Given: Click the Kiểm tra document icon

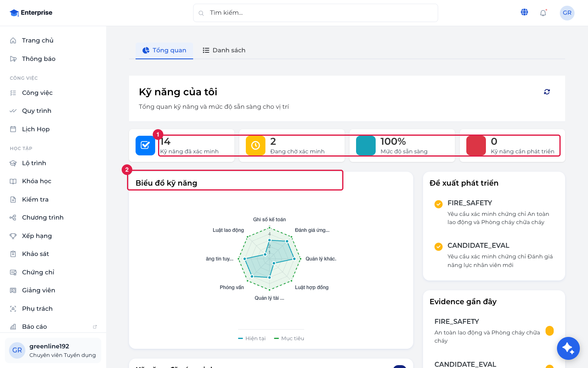Looking at the screenshot, I should click(13, 200).
